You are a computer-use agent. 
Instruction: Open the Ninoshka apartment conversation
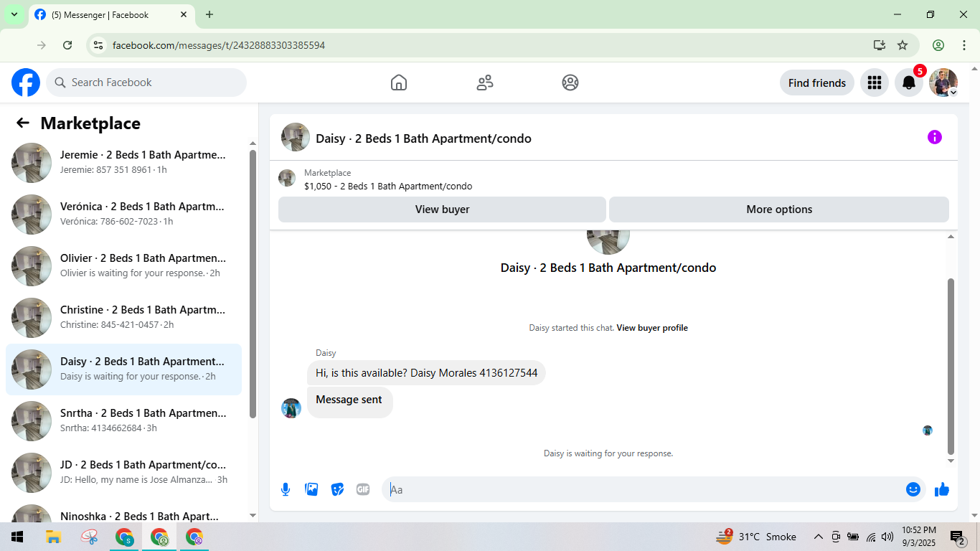pos(123,512)
